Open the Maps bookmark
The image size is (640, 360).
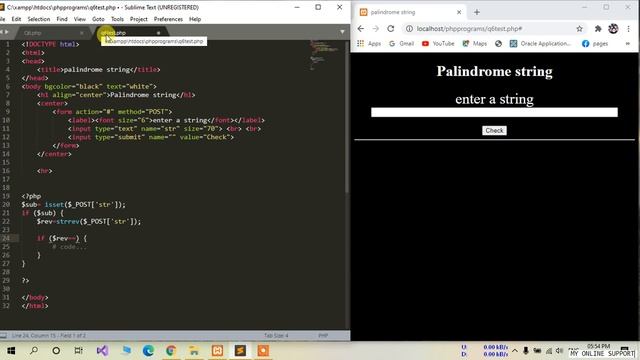point(474,43)
